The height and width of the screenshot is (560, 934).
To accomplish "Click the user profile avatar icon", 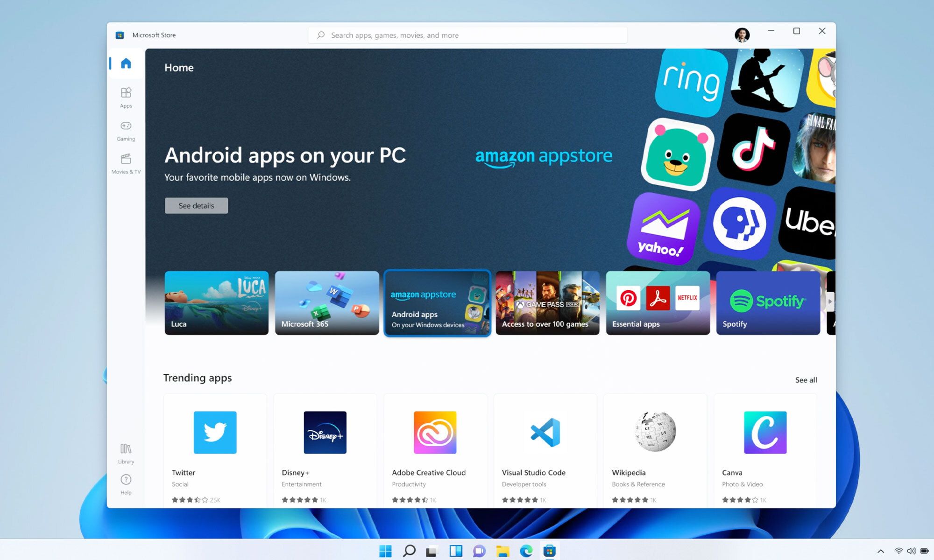I will coord(743,35).
